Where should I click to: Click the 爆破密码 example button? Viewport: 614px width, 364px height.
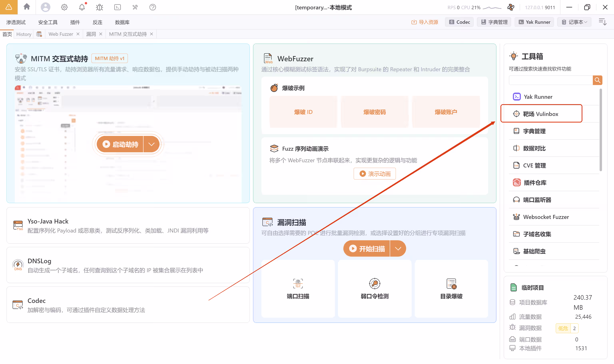pyautogui.click(x=374, y=112)
